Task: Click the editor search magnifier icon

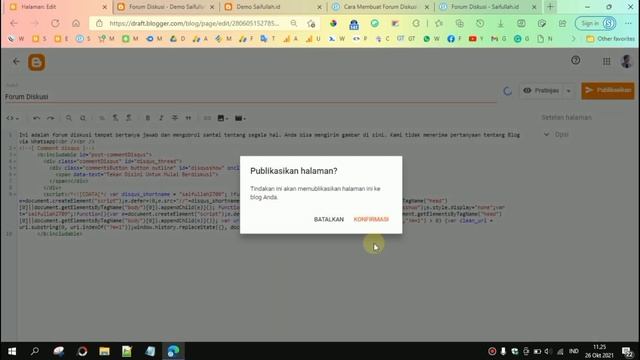Action: [x=69, y=118]
